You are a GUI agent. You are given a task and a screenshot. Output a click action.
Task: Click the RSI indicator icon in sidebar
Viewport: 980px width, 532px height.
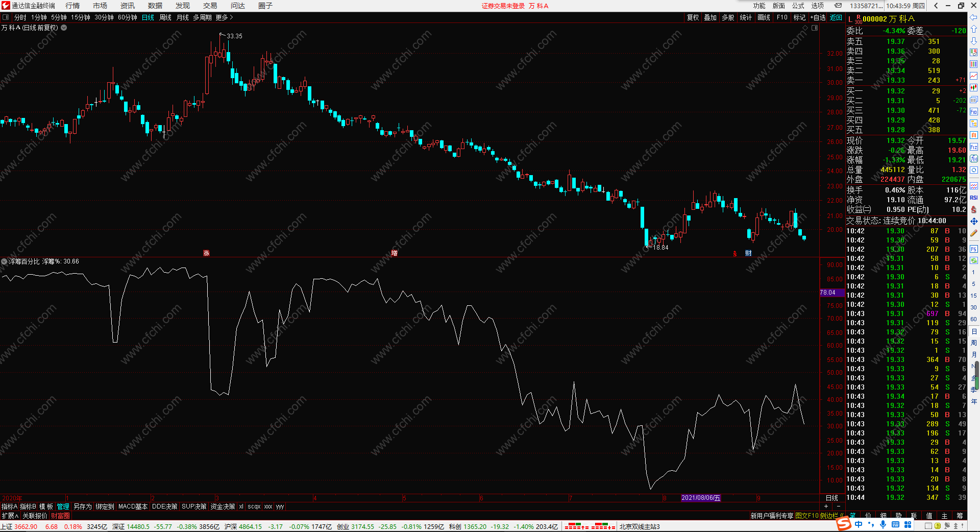[973, 198]
